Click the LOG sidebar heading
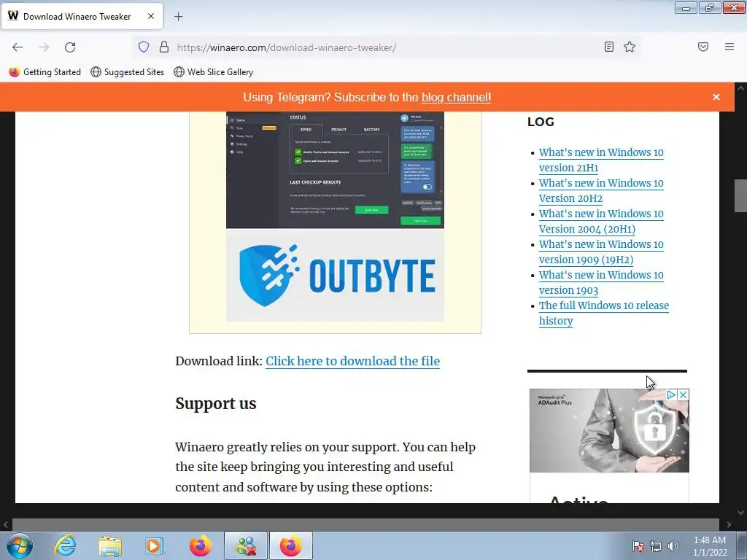 pyautogui.click(x=541, y=122)
